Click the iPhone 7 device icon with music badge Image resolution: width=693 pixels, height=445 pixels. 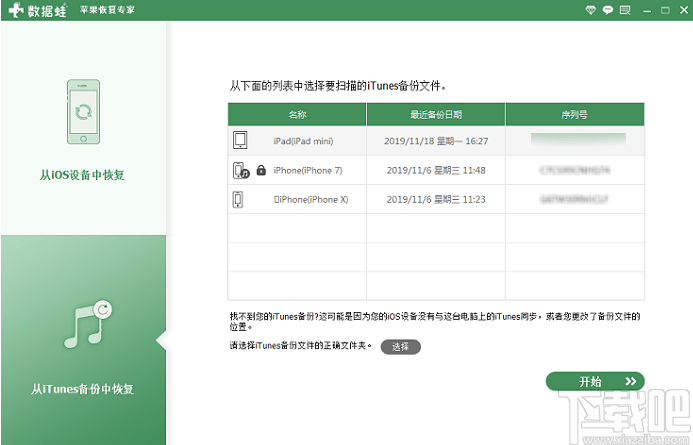pos(241,170)
